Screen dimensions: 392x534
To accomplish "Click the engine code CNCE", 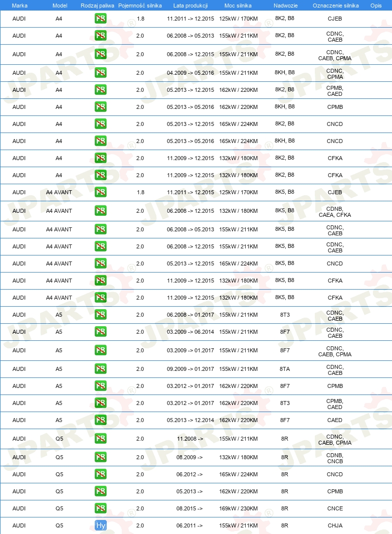I will pyautogui.click(x=335, y=508).
